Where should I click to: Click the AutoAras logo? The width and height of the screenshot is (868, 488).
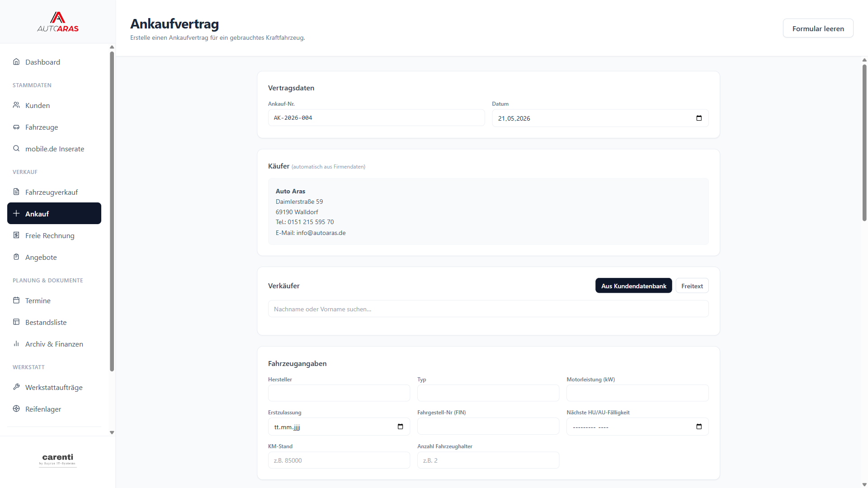[x=58, y=22]
